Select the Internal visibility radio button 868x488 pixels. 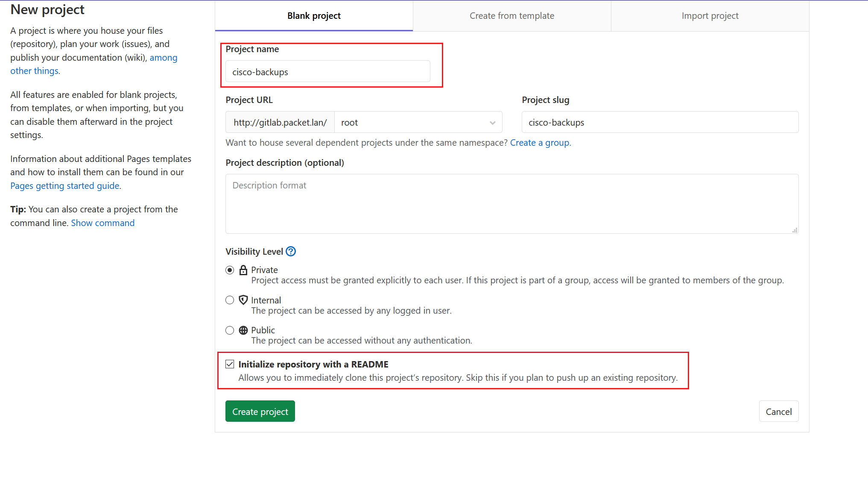[x=230, y=300]
